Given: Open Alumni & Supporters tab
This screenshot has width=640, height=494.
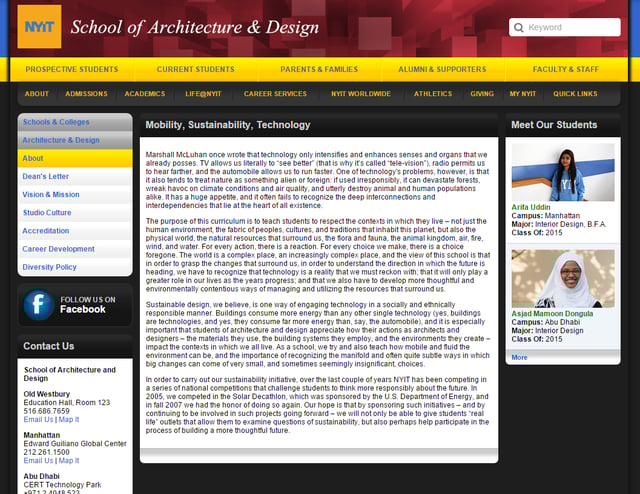Looking at the screenshot, I should pos(442,69).
